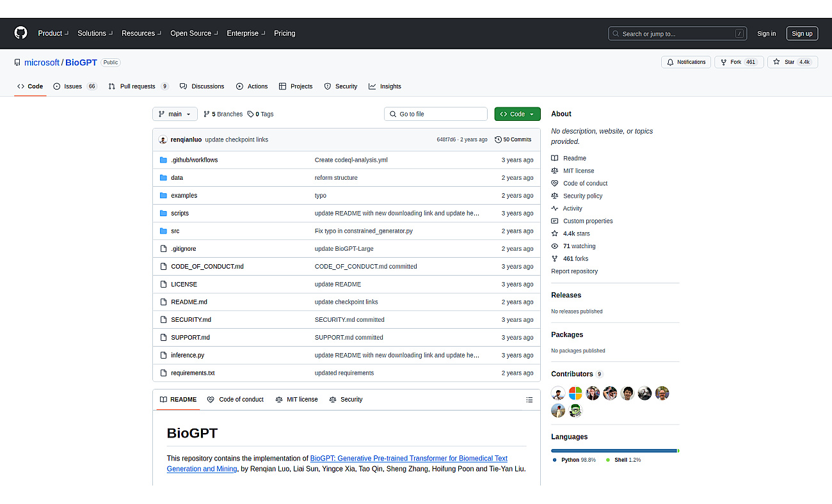Open the 0 Tags link
832x504 pixels.
pos(260,114)
